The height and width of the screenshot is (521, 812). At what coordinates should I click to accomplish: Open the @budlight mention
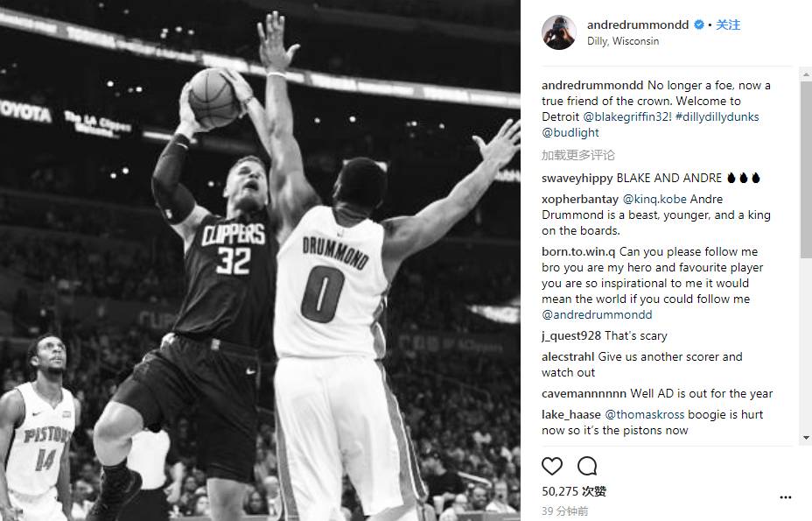570,132
